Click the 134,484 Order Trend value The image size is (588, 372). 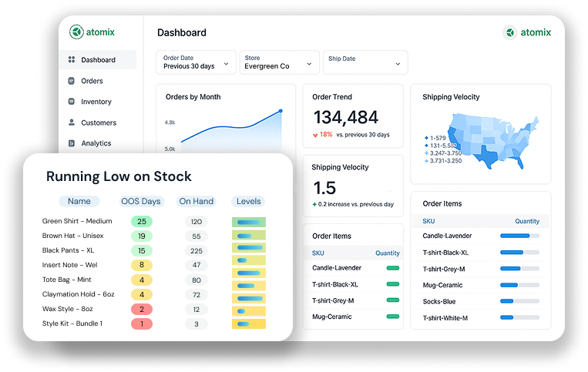(x=346, y=117)
